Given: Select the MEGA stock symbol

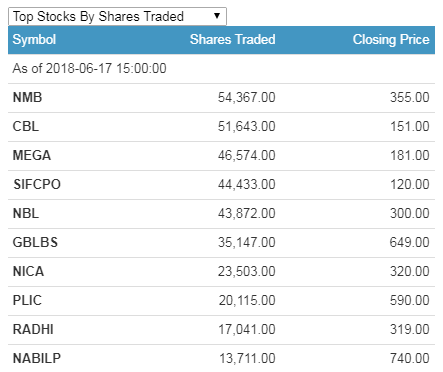Looking at the screenshot, I should 32,156.
